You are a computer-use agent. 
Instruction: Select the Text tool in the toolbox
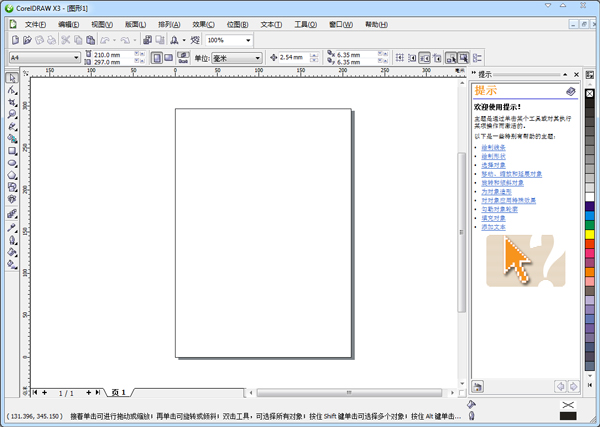coord(12,199)
